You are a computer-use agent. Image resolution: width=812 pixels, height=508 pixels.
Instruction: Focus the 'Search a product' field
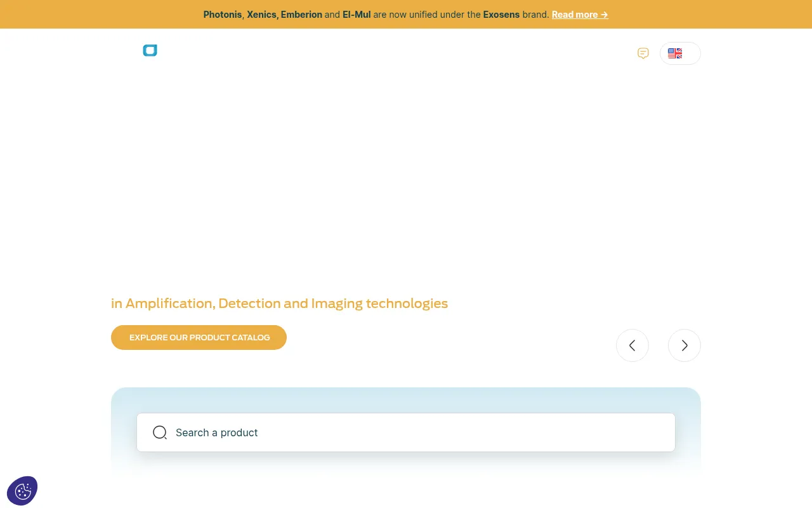tap(406, 432)
